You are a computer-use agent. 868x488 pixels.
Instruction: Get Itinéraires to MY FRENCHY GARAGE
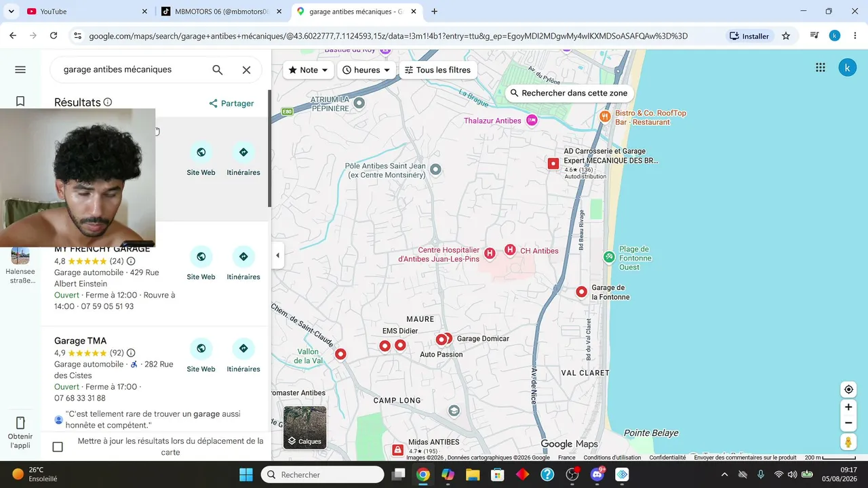(243, 264)
